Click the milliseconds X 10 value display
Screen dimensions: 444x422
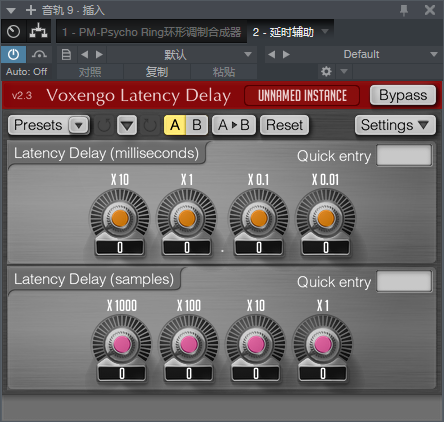tap(120, 248)
